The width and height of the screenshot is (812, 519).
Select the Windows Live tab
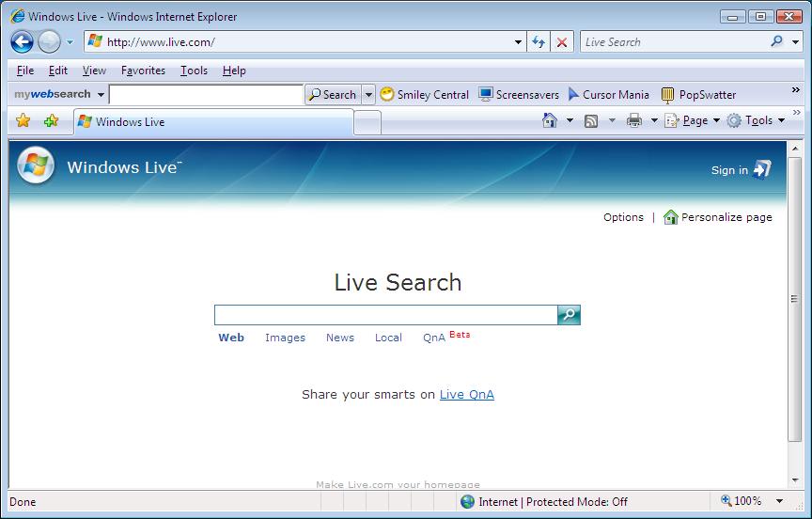[x=213, y=122]
